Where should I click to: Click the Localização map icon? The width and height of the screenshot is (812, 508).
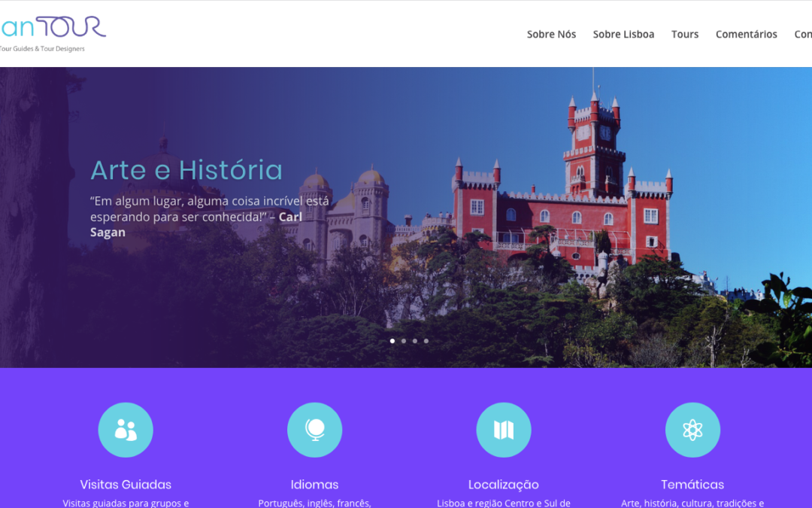[503, 430]
